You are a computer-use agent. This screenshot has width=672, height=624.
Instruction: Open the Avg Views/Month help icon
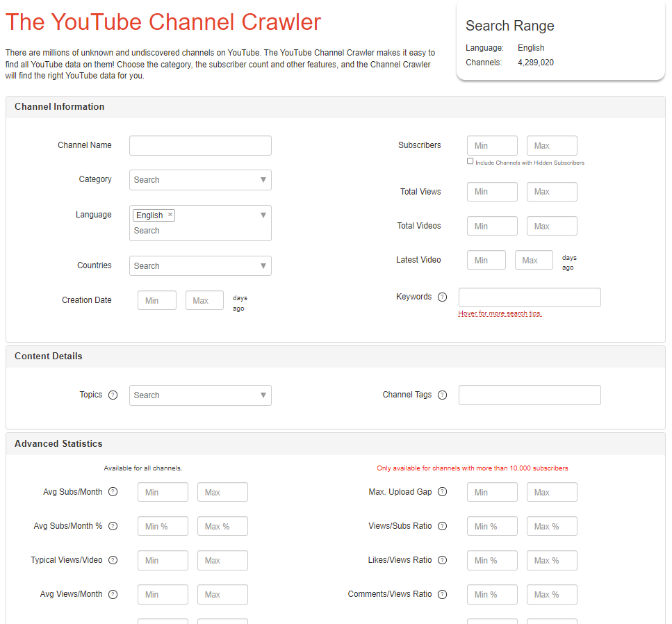point(113,593)
